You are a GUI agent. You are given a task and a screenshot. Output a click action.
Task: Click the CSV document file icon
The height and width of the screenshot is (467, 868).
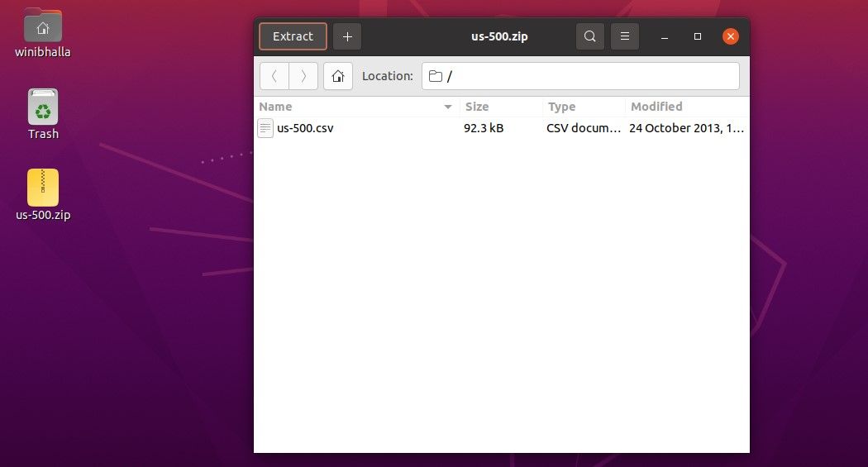[265, 128]
